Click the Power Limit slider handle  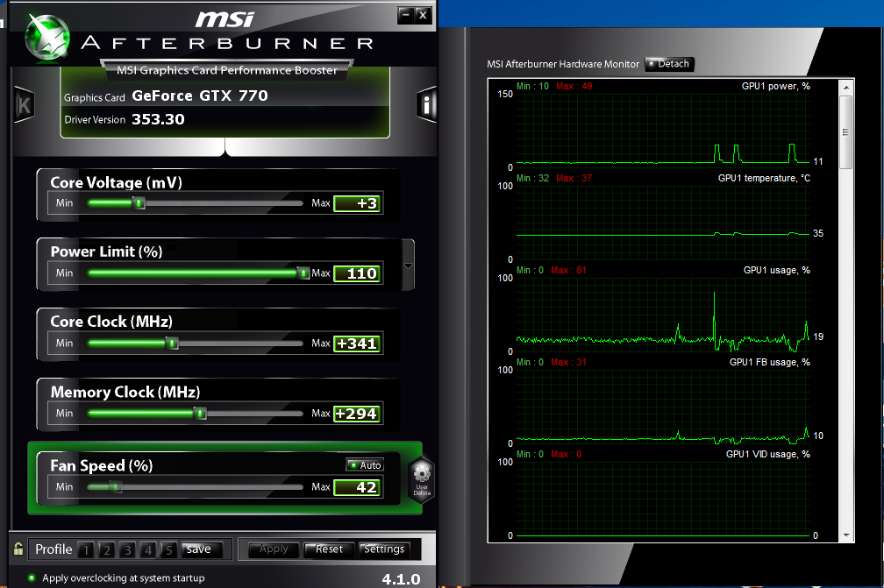pos(303,273)
